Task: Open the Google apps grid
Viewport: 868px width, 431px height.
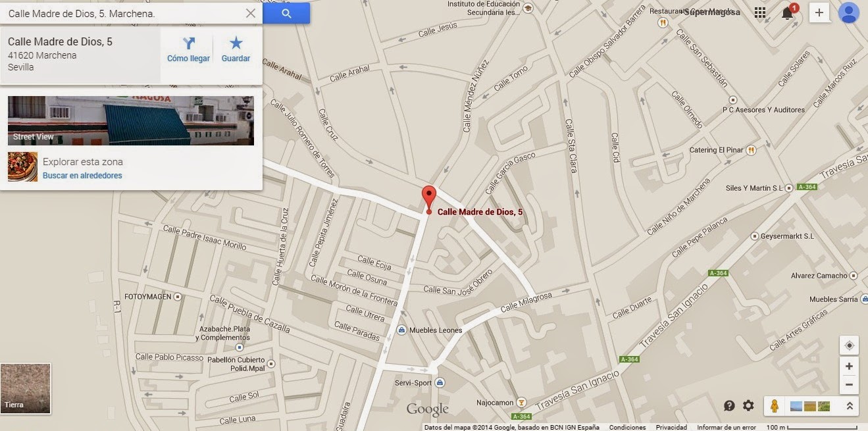Action: tap(760, 13)
